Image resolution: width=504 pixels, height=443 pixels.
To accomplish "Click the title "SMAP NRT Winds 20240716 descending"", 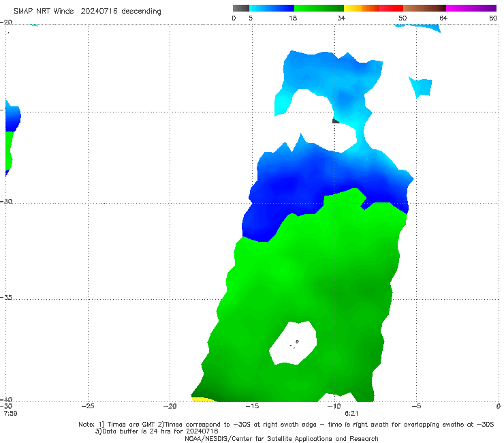I will click(87, 11).
